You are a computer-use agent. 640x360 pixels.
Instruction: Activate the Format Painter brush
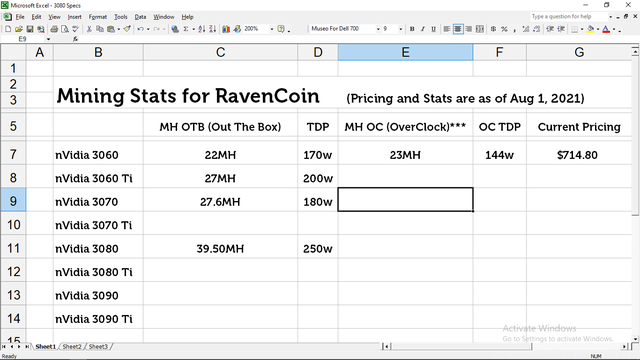point(127,29)
